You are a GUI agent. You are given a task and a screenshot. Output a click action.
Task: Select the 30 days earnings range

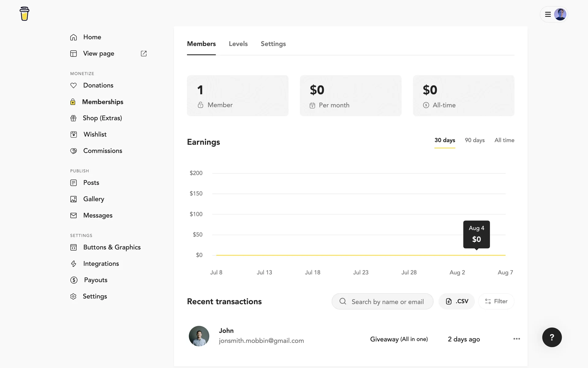445,140
